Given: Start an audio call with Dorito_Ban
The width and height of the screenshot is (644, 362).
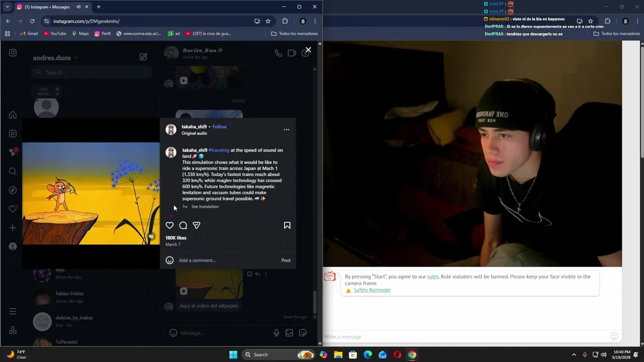Looking at the screenshot, I should click(278, 53).
